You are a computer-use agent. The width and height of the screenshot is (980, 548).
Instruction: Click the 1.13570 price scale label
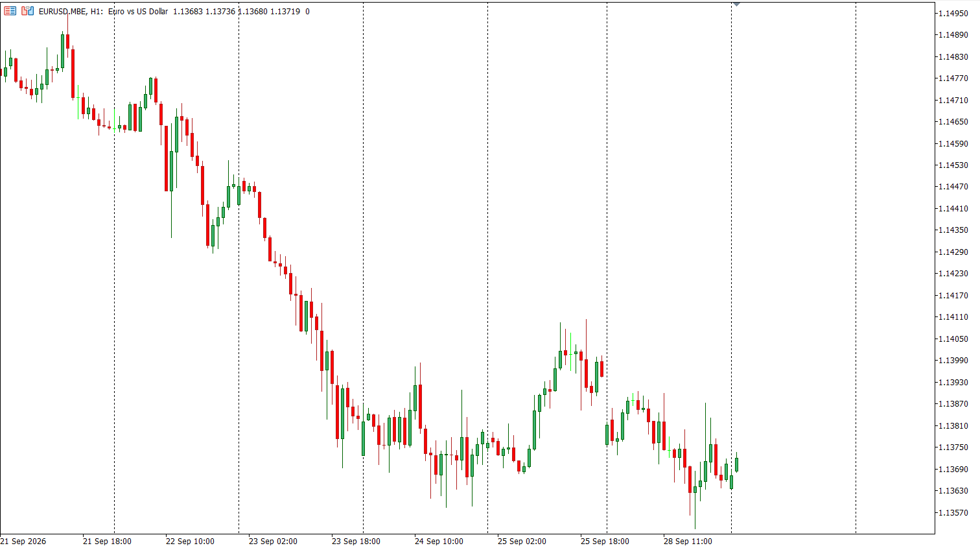pos(953,512)
